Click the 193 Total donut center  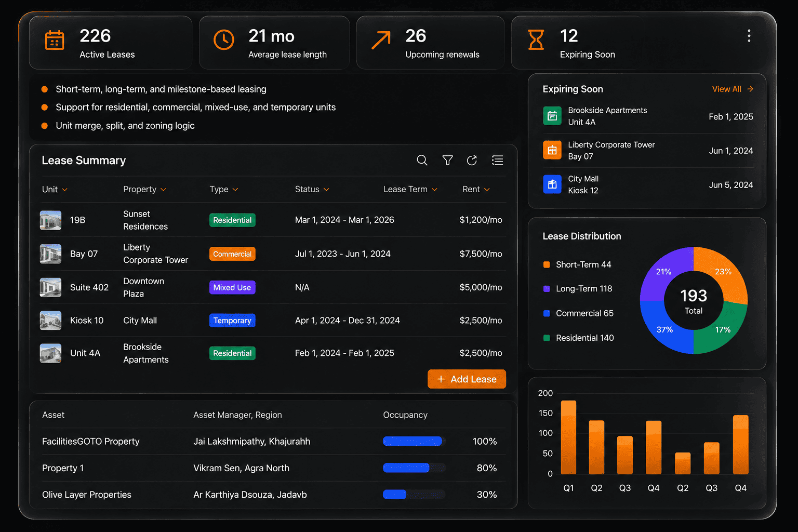pos(694,301)
